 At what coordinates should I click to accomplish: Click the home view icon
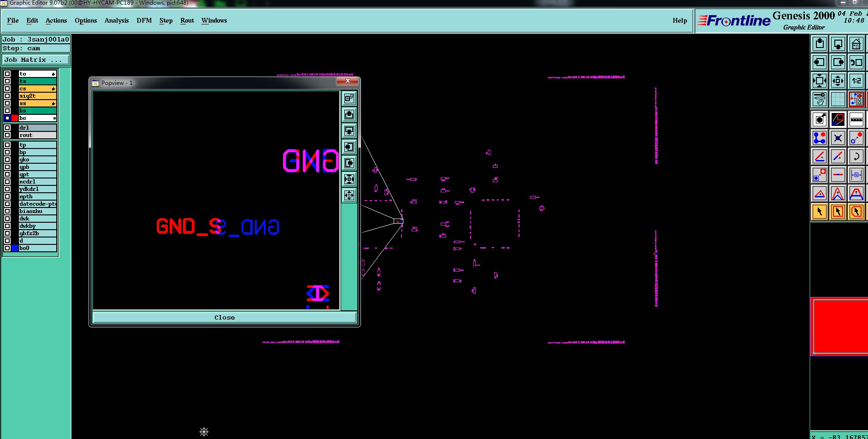[856, 44]
